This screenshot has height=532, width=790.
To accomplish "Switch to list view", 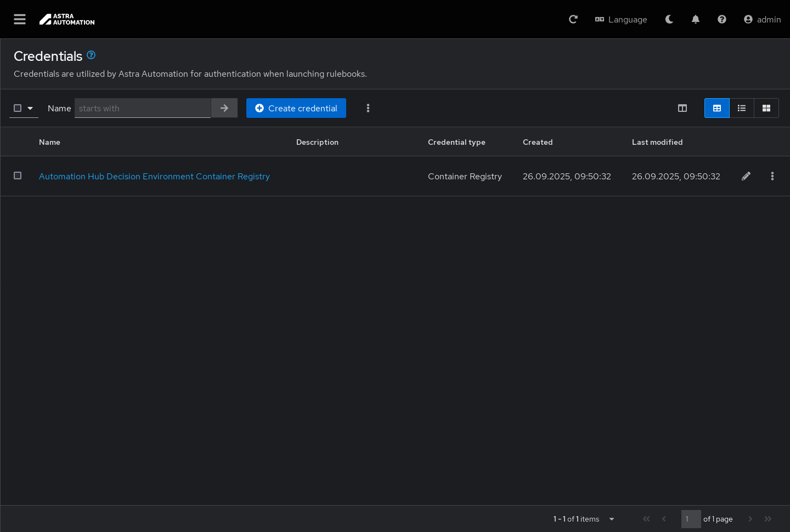I will coord(742,108).
